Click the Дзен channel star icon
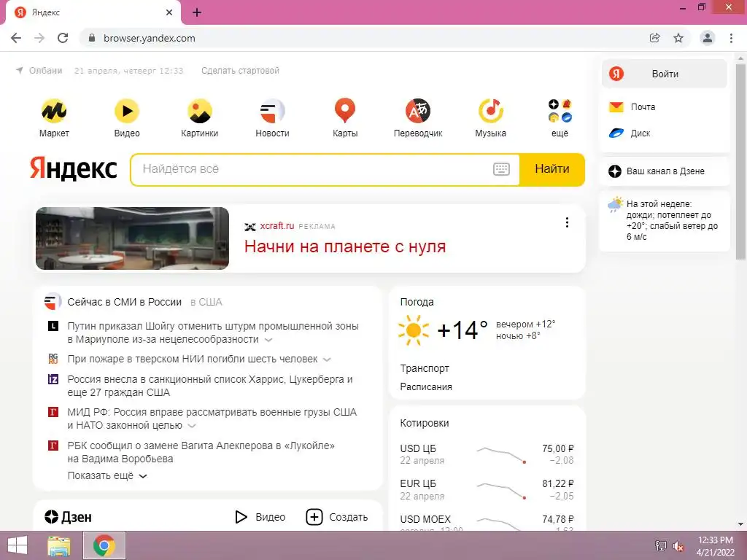Screen dimensions: 747x560 [614, 171]
